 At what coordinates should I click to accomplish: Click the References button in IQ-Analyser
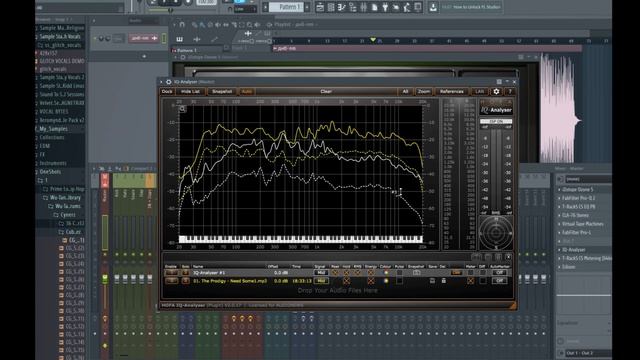pos(451,91)
